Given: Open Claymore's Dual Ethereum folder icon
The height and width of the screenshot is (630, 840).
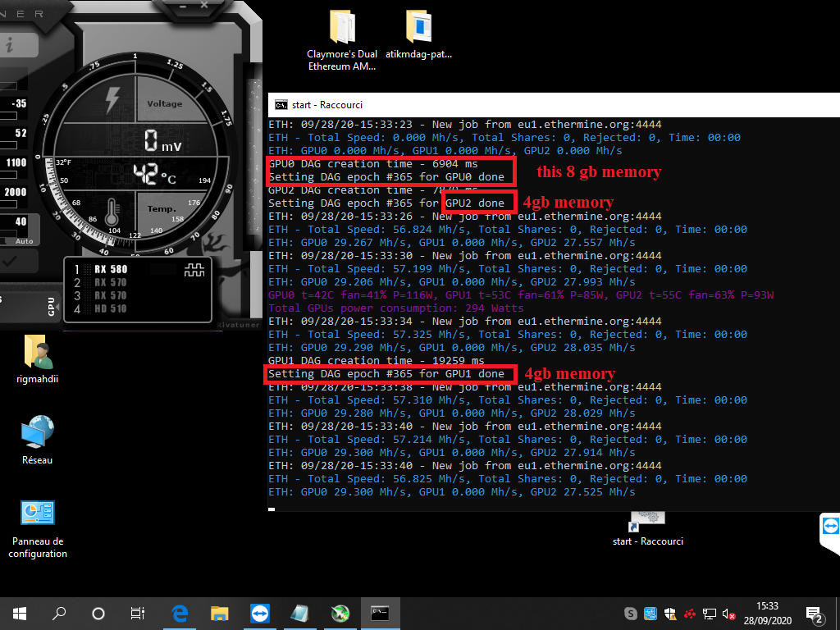Looking at the screenshot, I should [x=342, y=40].
